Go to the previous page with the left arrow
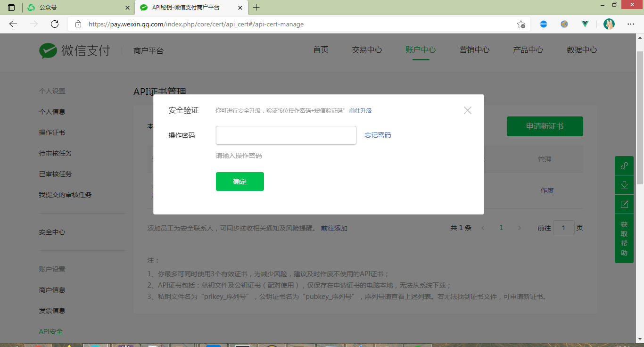This screenshot has height=347, width=644. [483, 228]
